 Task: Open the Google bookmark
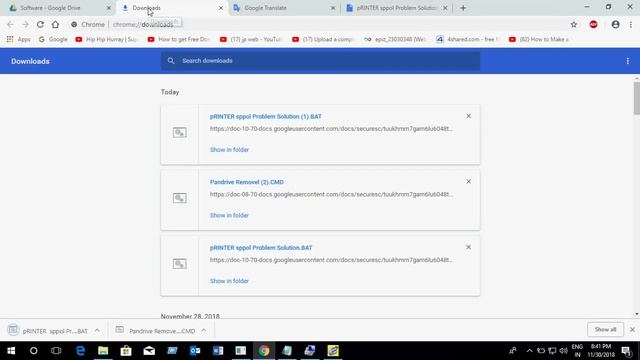(x=53, y=39)
